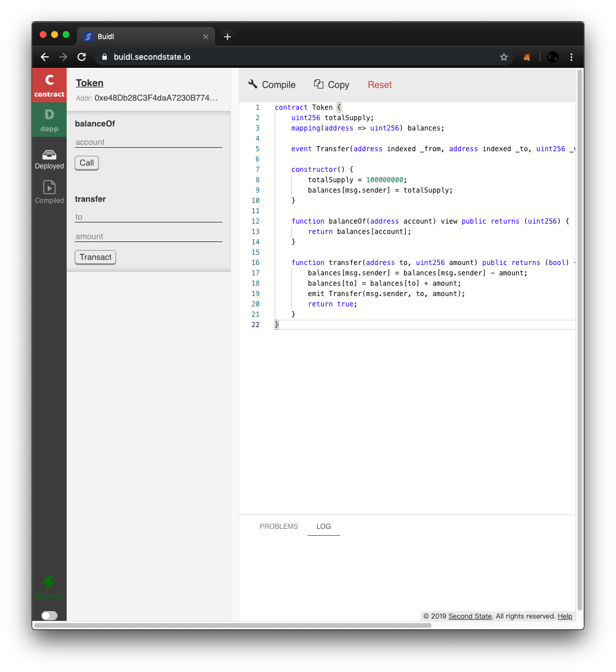This screenshot has height=672, width=616.
Task: Select the LOG tab
Action: pyautogui.click(x=324, y=527)
